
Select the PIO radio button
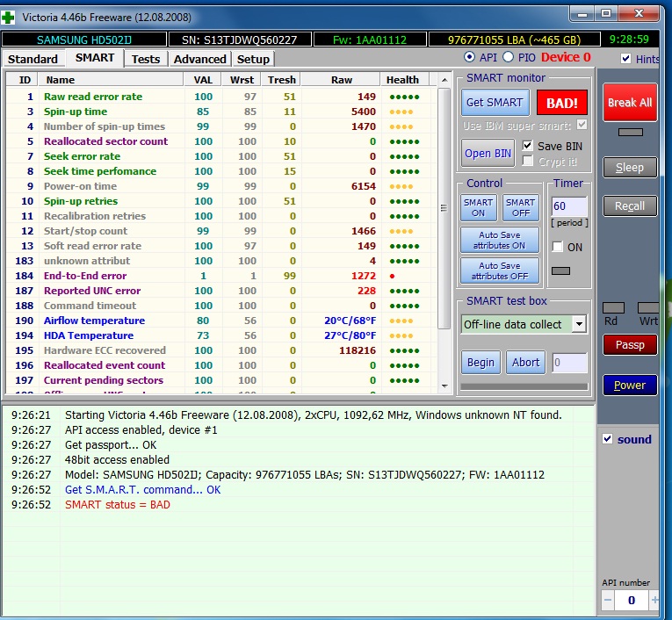pos(508,58)
